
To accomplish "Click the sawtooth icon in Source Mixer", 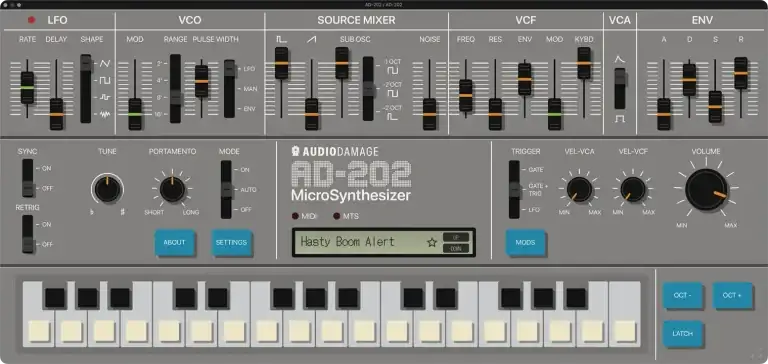I will click(312, 39).
